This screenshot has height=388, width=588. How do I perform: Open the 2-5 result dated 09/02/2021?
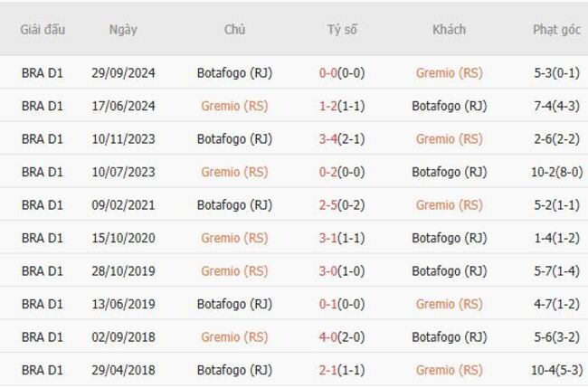pos(328,204)
